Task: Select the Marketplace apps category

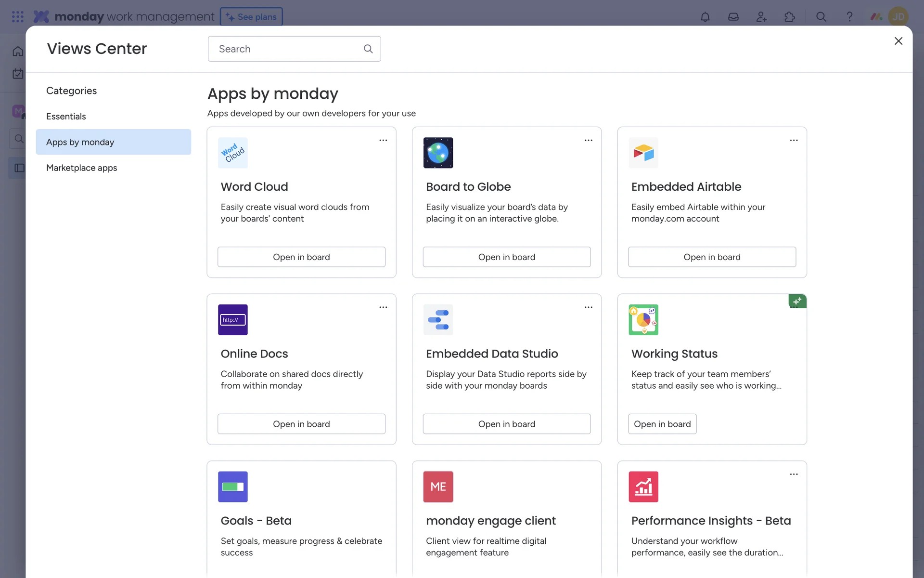Action: (82, 168)
